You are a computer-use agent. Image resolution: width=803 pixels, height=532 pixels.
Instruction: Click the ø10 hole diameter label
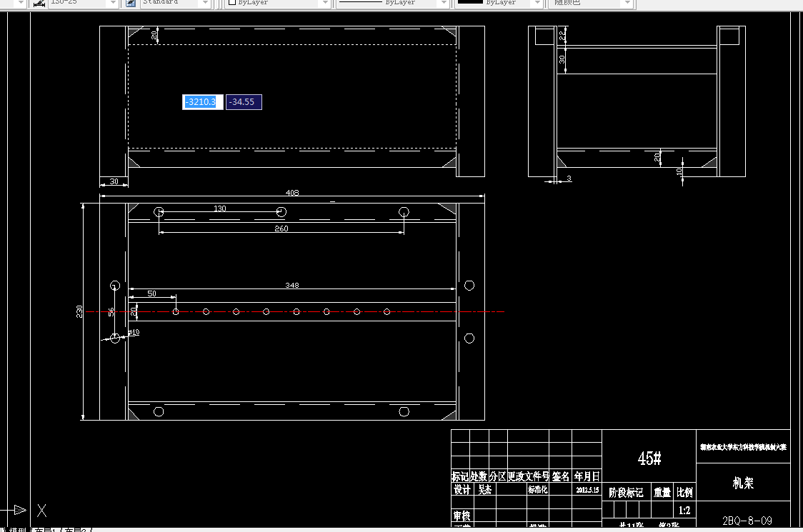click(x=134, y=332)
